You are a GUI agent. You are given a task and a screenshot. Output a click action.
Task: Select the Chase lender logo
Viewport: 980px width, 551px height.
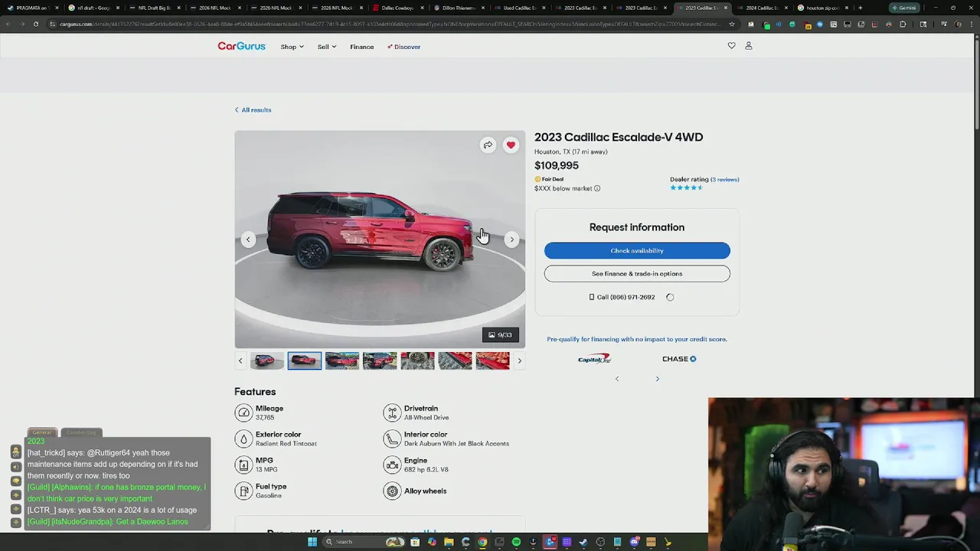[679, 359]
